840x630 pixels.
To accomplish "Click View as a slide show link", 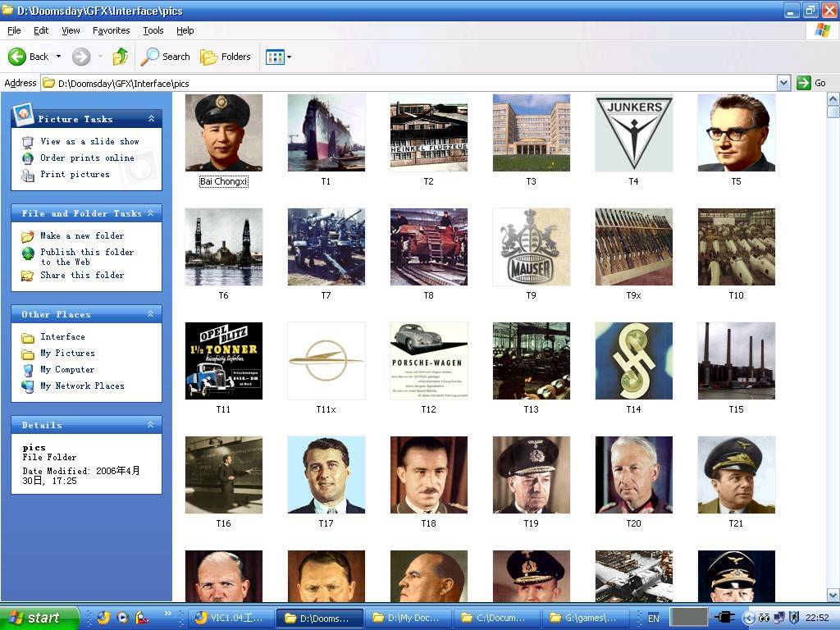I will (x=89, y=141).
